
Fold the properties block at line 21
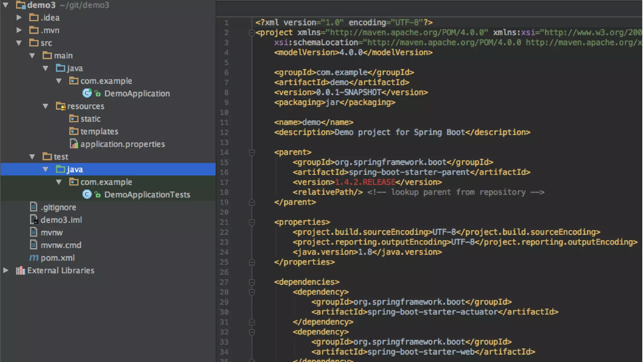click(252, 222)
